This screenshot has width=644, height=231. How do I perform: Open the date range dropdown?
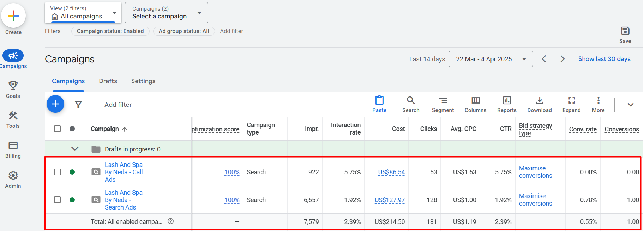490,59
